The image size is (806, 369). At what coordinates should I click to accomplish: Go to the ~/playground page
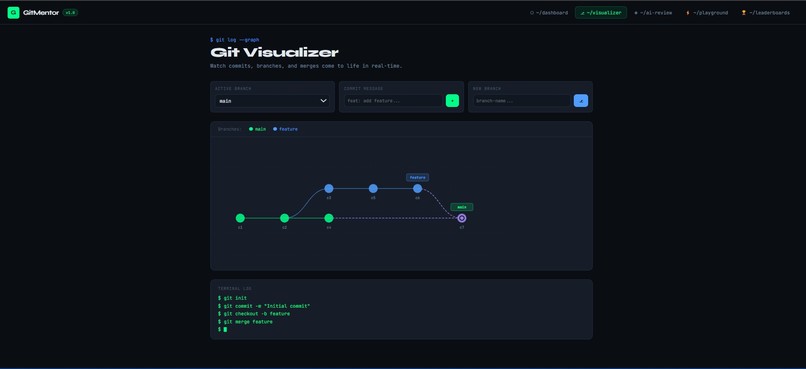point(707,13)
